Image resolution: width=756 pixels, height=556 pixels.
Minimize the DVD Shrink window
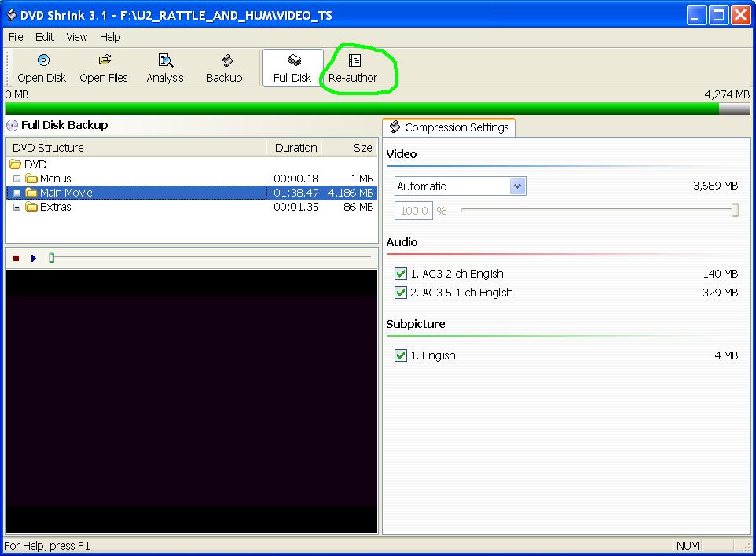click(x=695, y=16)
